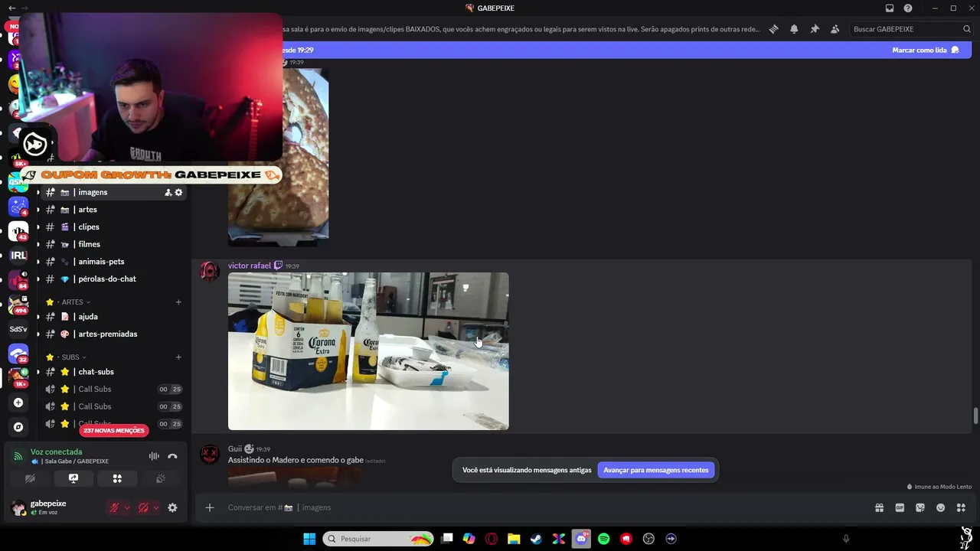Start an activity in voice panel
This screenshot has width=980, height=551.
point(117,478)
